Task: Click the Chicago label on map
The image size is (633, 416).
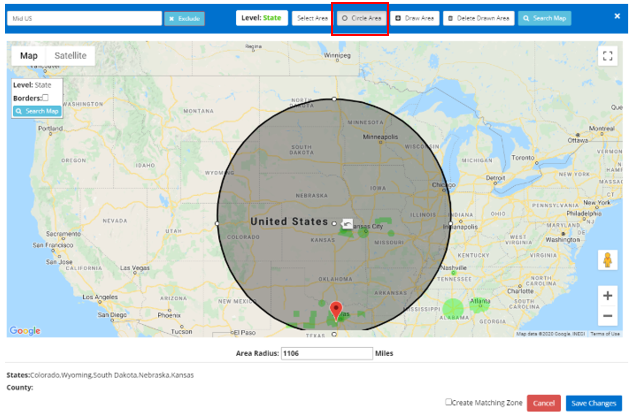Action: tap(444, 185)
